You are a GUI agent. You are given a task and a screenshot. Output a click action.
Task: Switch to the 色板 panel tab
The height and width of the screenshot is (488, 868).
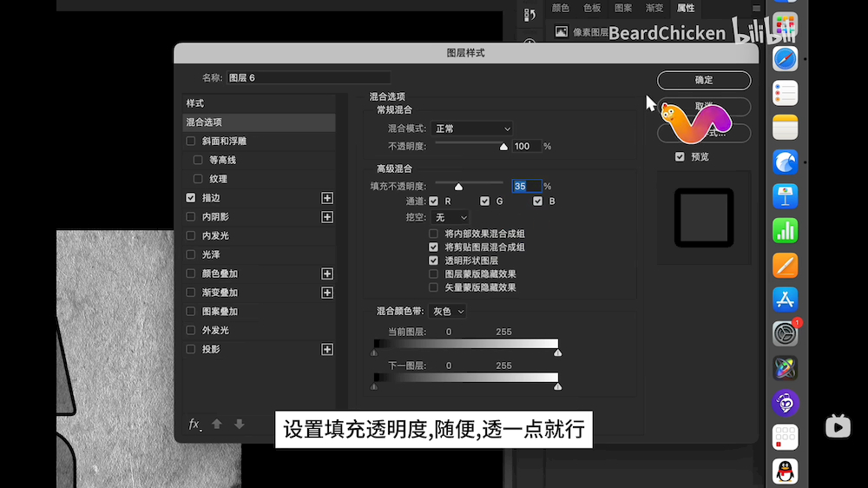(x=592, y=9)
